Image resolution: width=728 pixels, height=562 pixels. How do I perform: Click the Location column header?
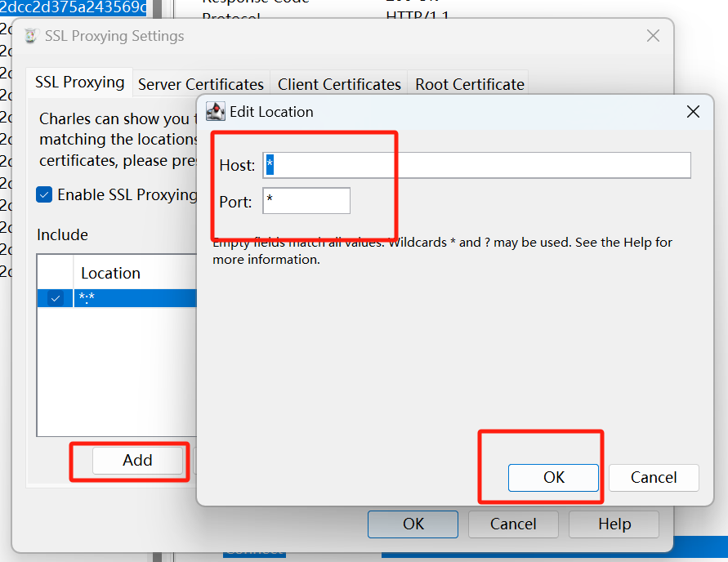(x=135, y=273)
